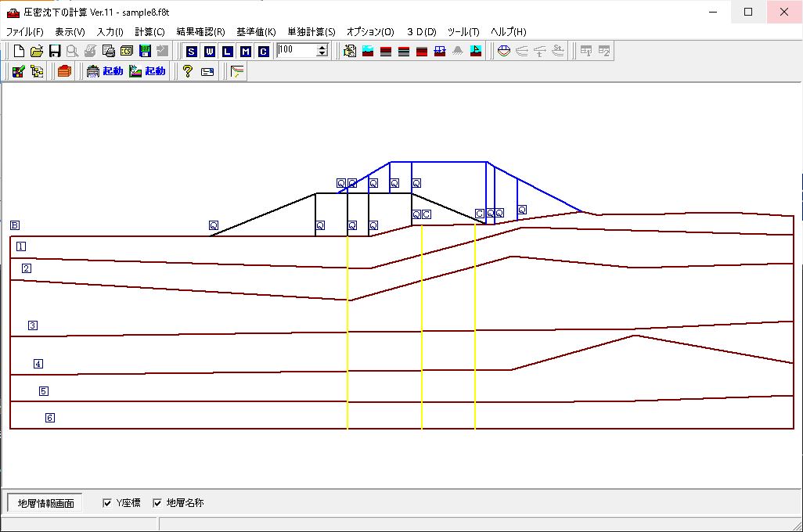
Task: Select the C toolbar button
Action: [x=263, y=51]
